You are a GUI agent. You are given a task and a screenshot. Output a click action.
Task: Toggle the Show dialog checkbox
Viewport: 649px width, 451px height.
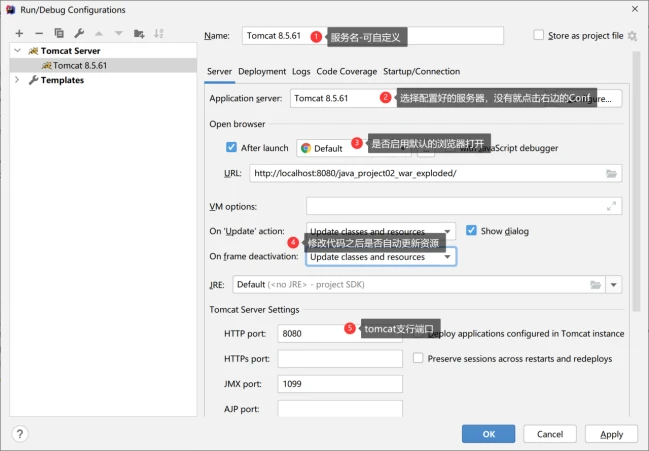(471, 230)
